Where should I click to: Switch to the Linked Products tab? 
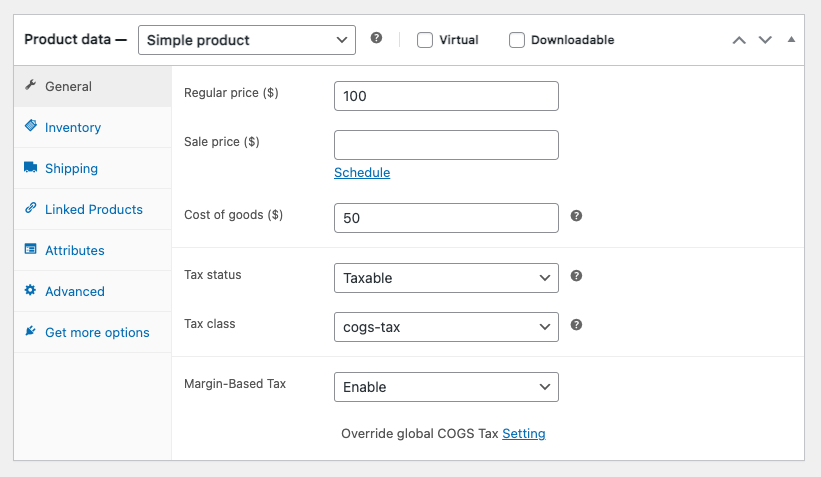click(x=93, y=209)
